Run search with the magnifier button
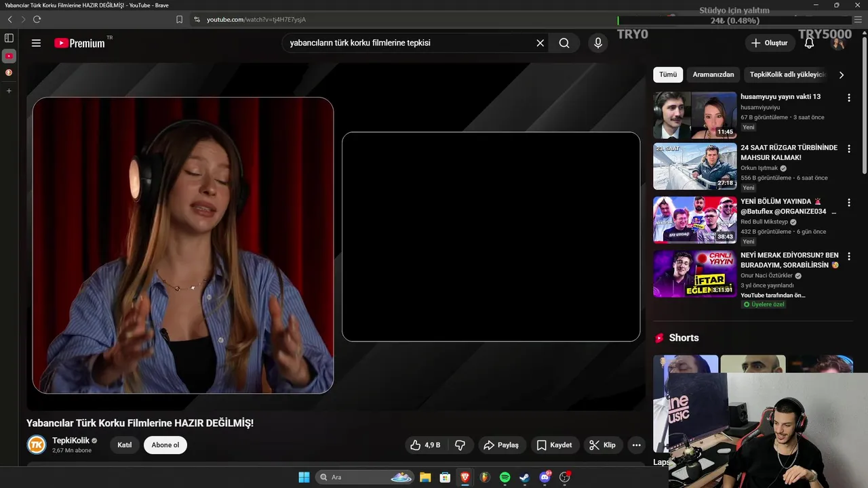868x488 pixels. point(564,43)
